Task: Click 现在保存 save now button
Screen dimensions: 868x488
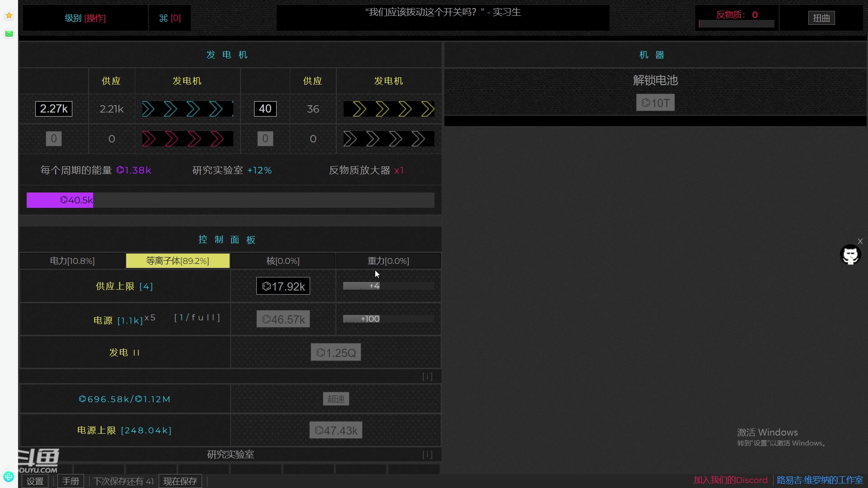Action: pyautogui.click(x=180, y=481)
